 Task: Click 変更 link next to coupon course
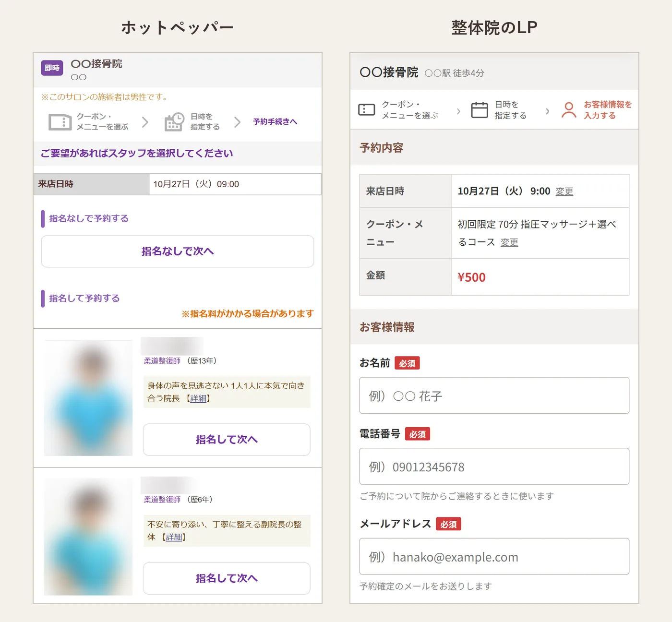click(x=509, y=242)
